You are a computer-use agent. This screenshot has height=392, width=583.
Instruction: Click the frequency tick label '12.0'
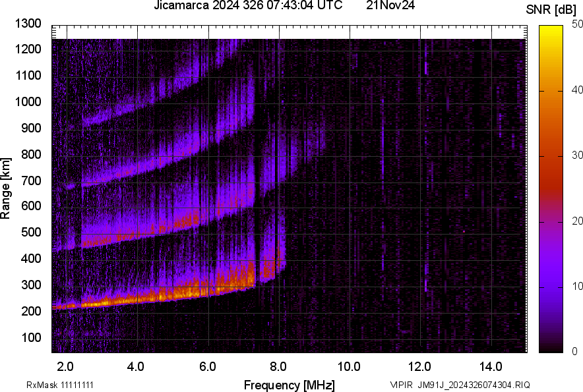pyautogui.click(x=420, y=367)
